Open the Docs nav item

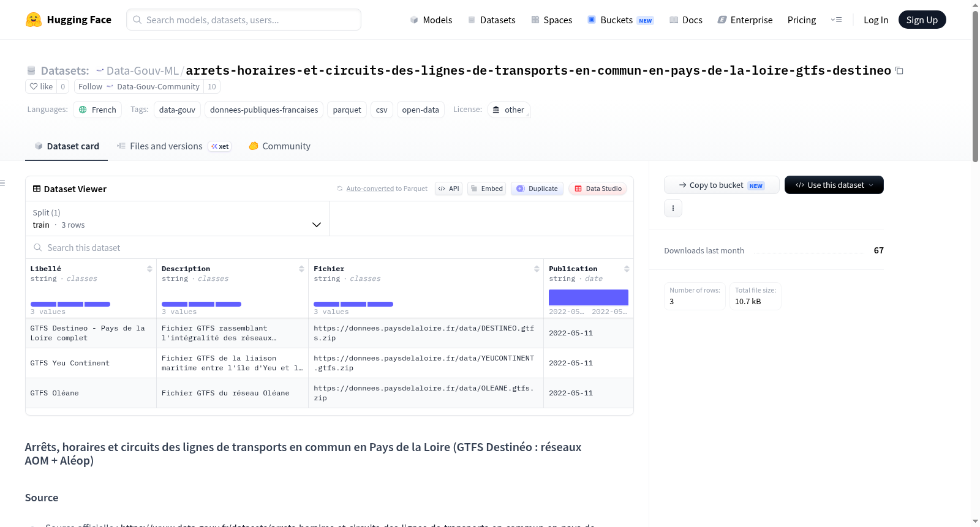tap(686, 20)
